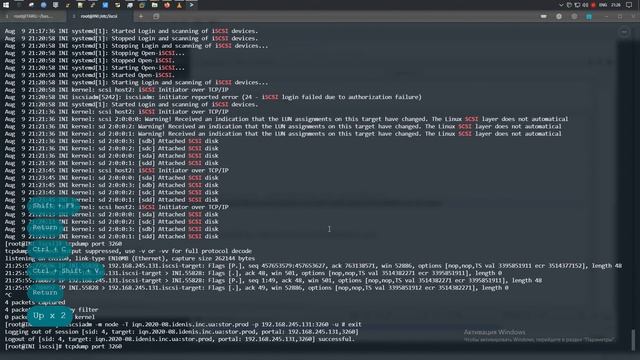The width and height of the screenshot is (640, 360).
Task: Click the 'Logging out of session' output line
Action: tap(182, 331)
